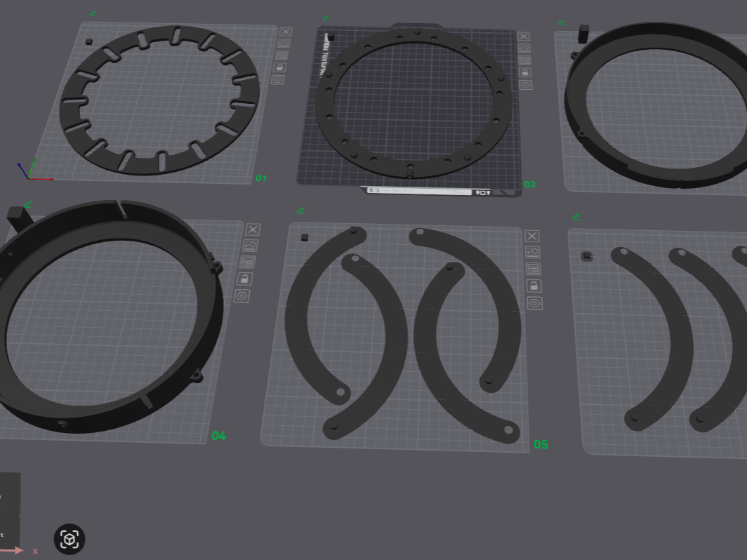Arrange objects on plate 02
Image resolution: width=747 pixels, height=560 pixels.
coord(524,60)
